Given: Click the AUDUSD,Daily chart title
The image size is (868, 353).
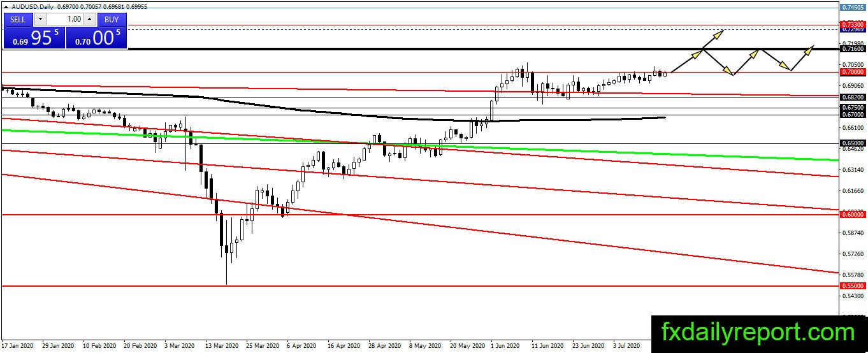Looking at the screenshot, I should (31, 6).
